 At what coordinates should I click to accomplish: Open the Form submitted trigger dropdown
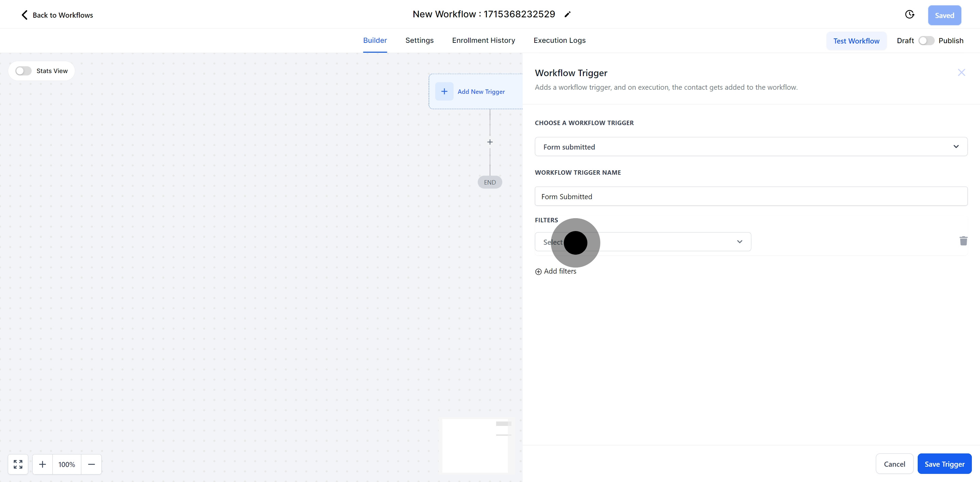[x=751, y=147]
